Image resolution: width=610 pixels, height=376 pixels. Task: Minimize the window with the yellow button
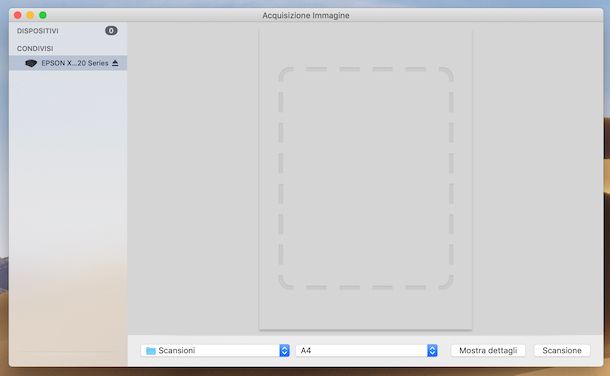pos(30,15)
